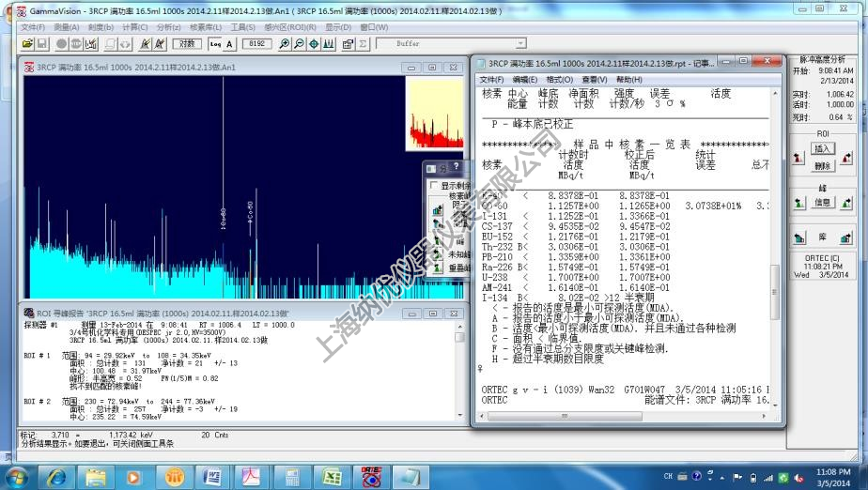Click the ROI report scroll down arrow
Image resolution: width=868 pixels, height=490 pixels.
(x=459, y=415)
